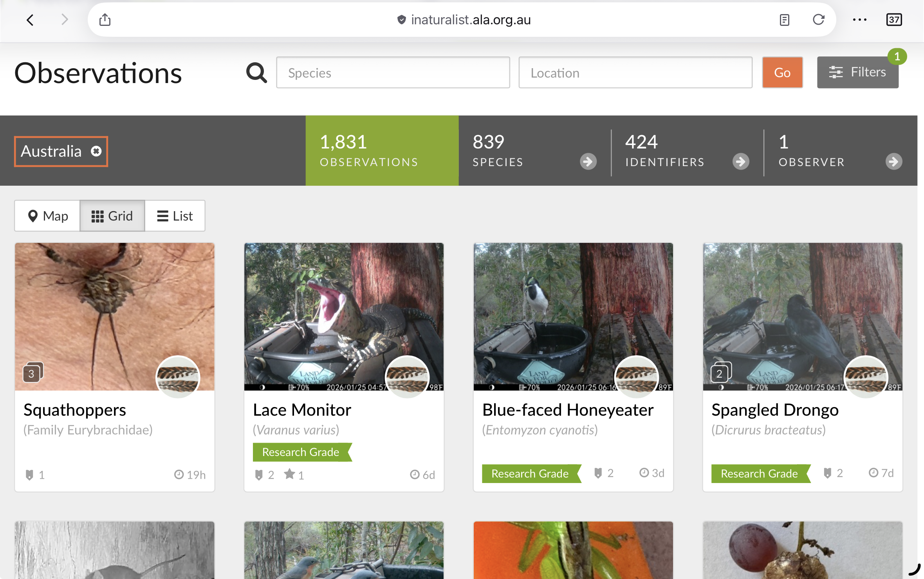The height and width of the screenshot is (579, 924).
Task: Click the arrow icon beside Identifiers
Action: coord(741,161)
